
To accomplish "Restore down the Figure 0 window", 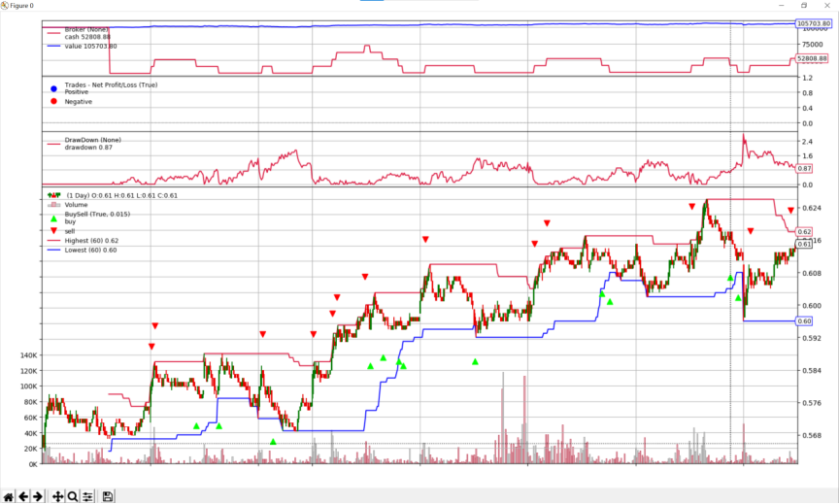I will pos(804,6).
